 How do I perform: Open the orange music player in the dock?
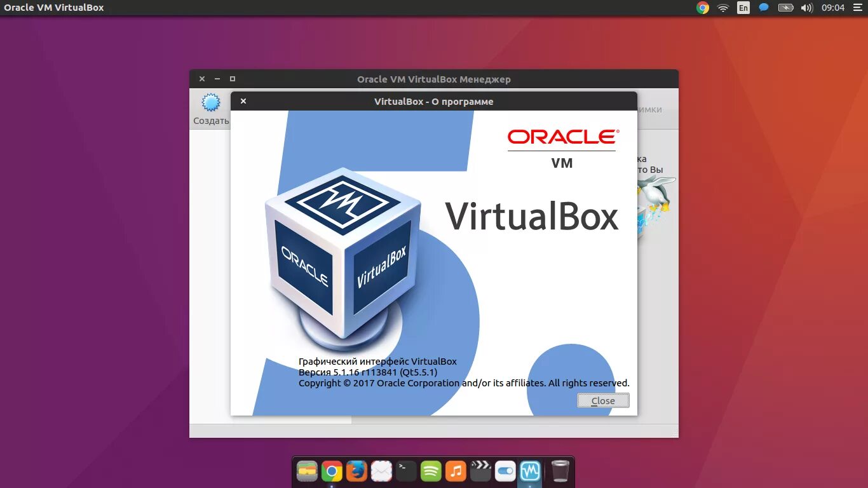click(x=456, y=471)
